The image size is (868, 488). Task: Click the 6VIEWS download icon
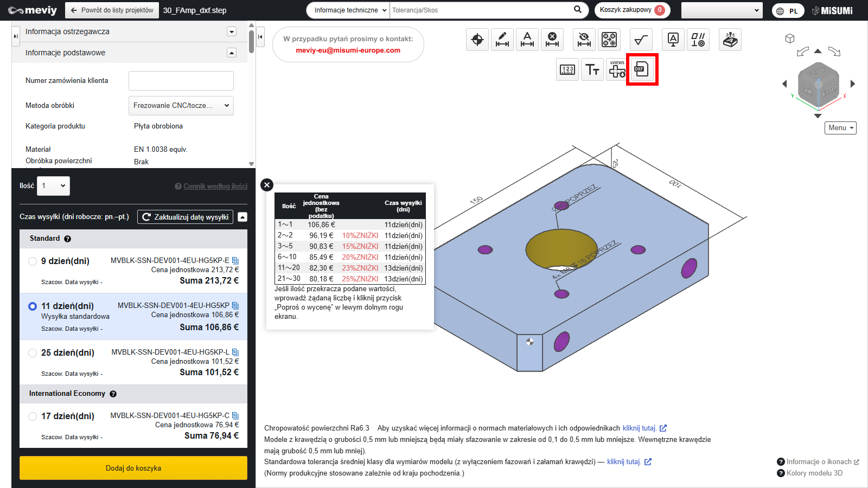pos(617,69)
